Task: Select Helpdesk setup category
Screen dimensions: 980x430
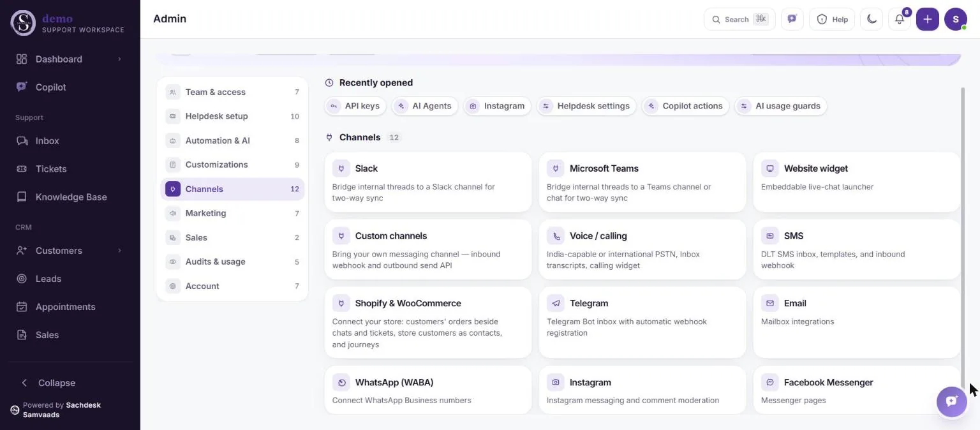Action: [x=232, y=117]
